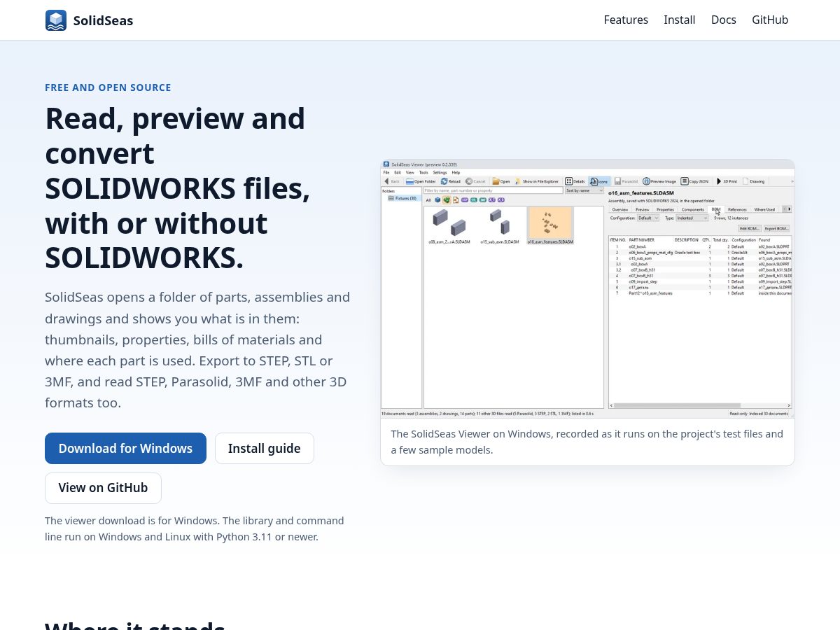Open the Settings menu in viewer
This screenshot has height=630, width=840.
click(440, 172)
